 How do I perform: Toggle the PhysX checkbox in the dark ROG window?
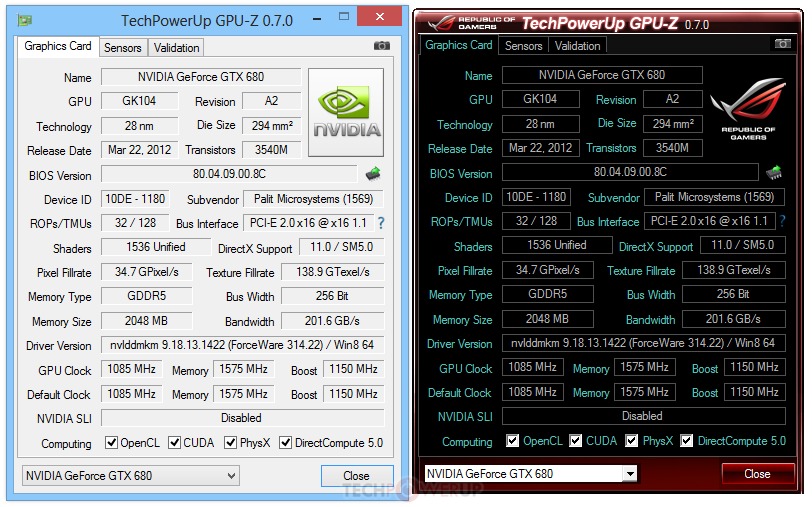632,441
